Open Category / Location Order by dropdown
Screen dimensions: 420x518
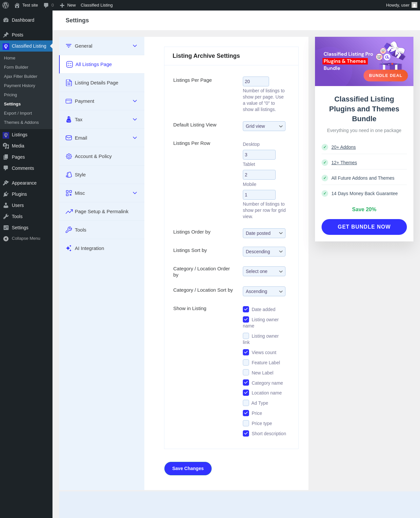click(x=264, y=271)
